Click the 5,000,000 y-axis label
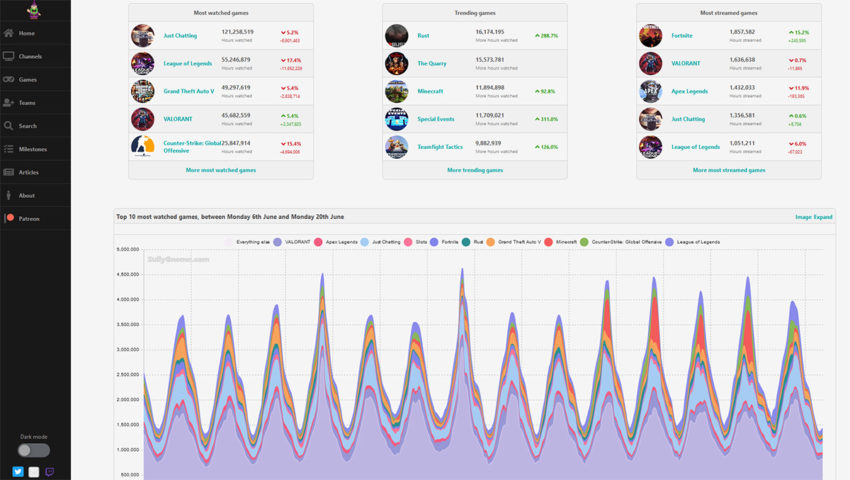The image size is (850, 480). click(x=127, y=249)
